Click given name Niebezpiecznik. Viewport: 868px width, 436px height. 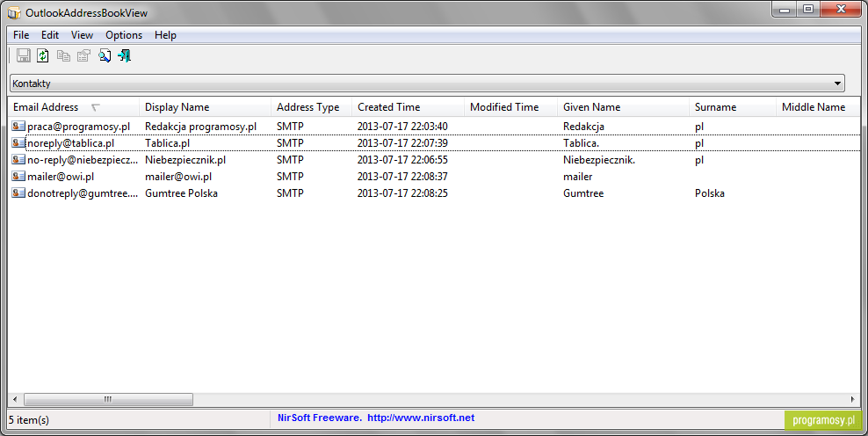tap(599, 160)
